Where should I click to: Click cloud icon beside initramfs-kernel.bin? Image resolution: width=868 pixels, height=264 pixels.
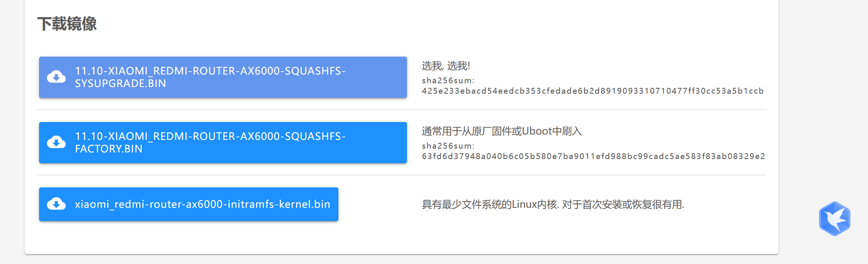pos(56,204)
